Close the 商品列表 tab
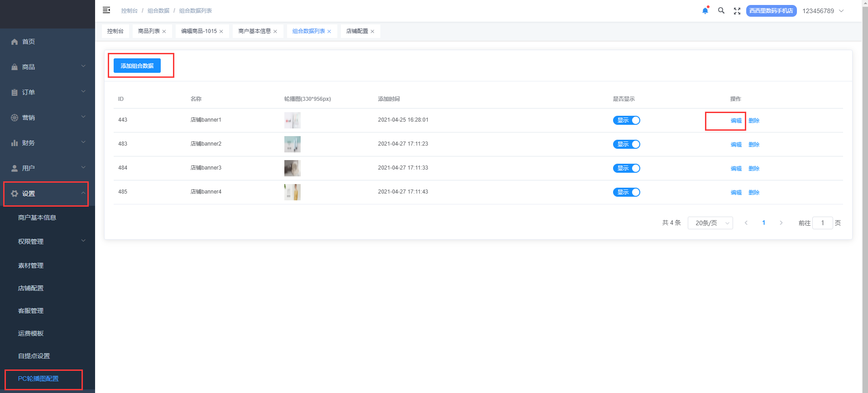The width and height of the screenshot is (868, 393). 164,32
